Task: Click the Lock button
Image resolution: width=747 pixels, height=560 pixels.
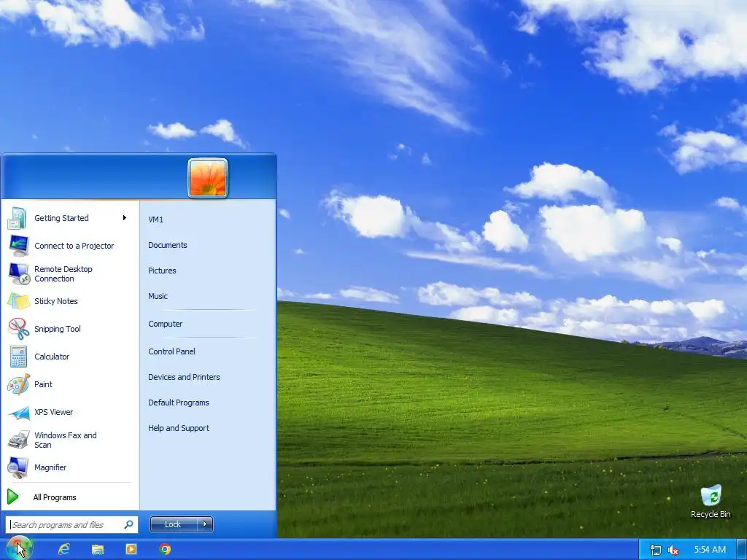Action: tap(173, 524)
